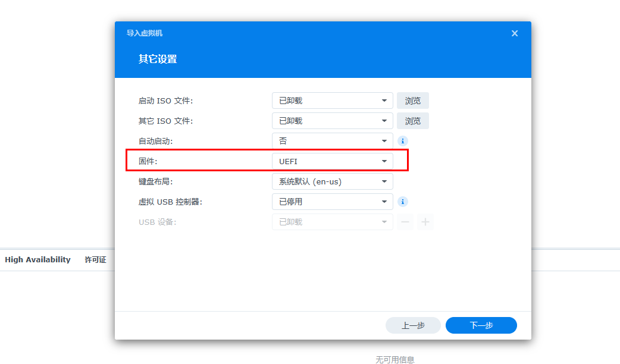This screenshot has width=620, height=364.
Task: Expand the 键盘布局 dropdown
Action: click(332, 182)
